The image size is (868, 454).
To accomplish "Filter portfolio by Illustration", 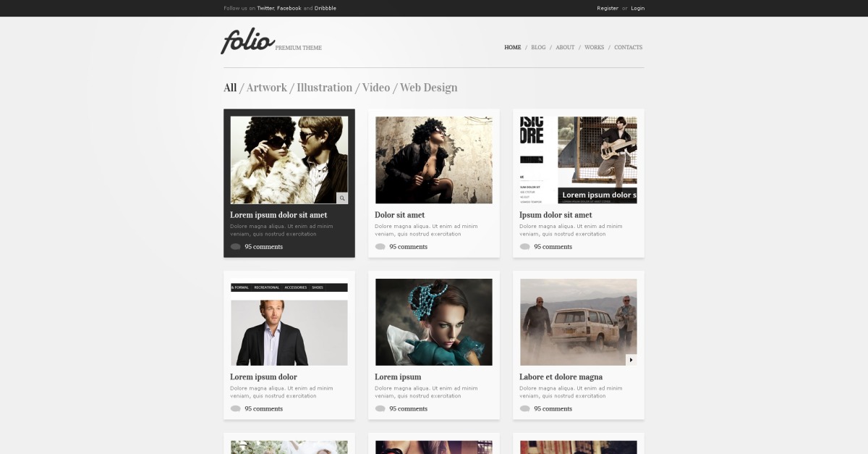I will coord(325,88).
